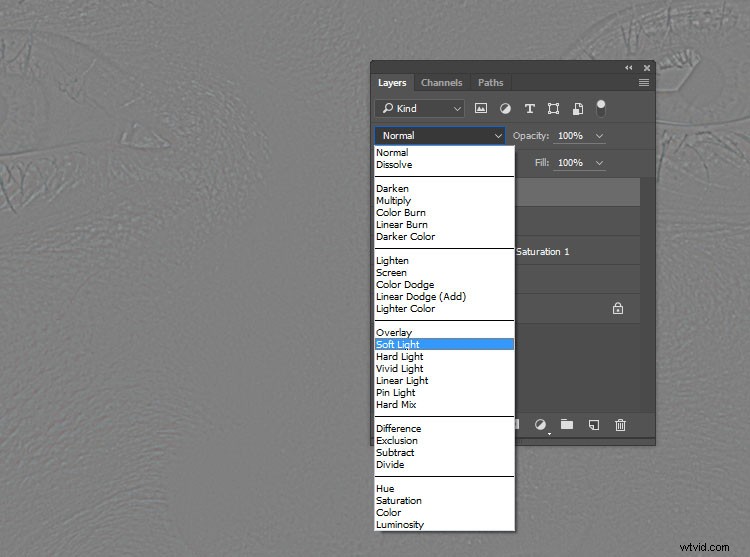Switch to the Channels tab

tap(441, 83)
